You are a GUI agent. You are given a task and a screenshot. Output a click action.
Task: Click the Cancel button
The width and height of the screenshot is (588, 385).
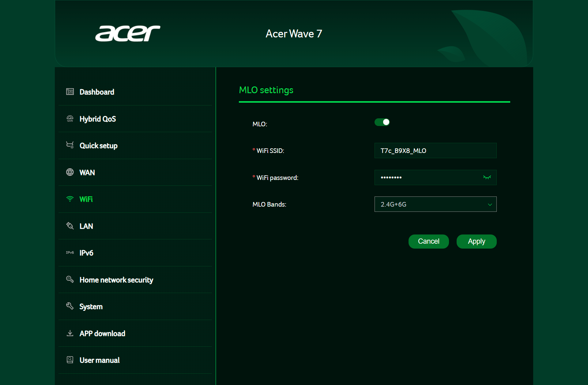[428, 242]
